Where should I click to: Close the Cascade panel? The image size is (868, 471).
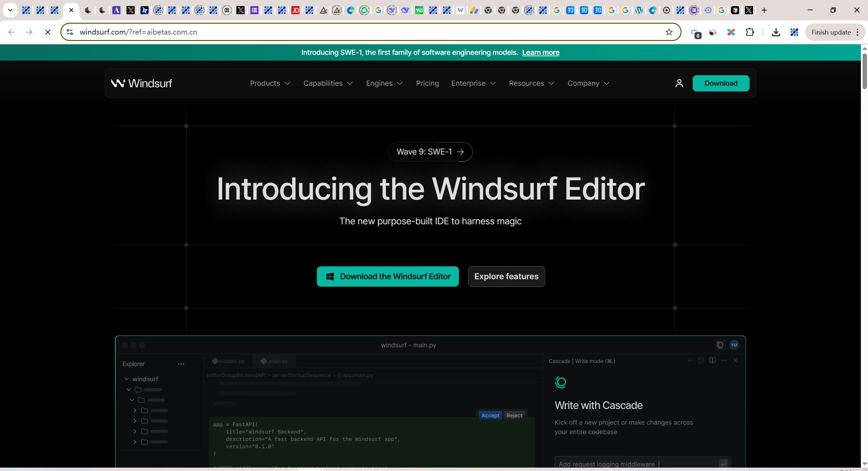[x=735, y=361]
